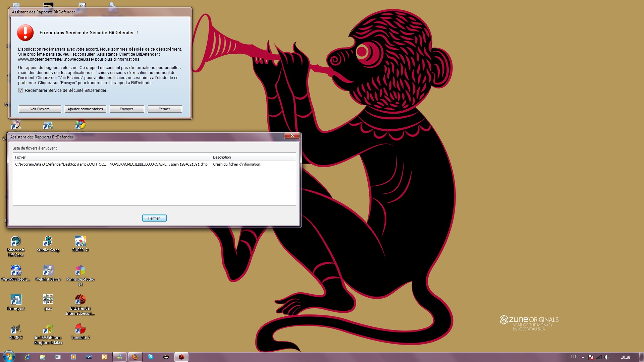This screenshot has height=362, width=644.
Task: Click the 10:38 taskbar clock
Action: [x=625, y=357]
